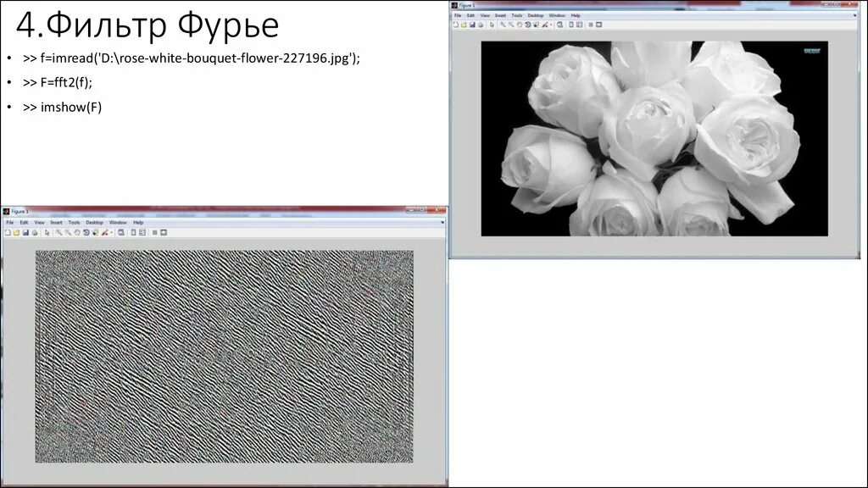This screenshot has height=488, width=868.
Task: Close the roses figure window
Action: [x=850, y=4]
